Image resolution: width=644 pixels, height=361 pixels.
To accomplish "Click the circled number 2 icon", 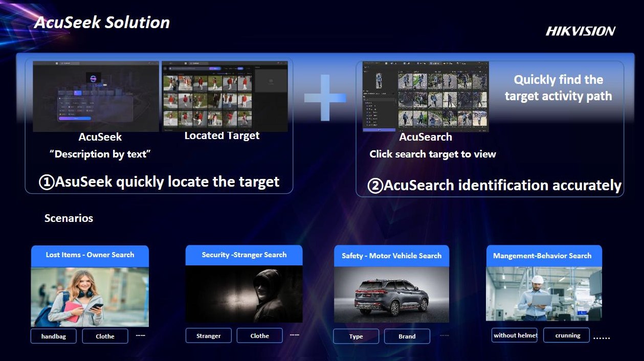I will (x=374, y=186).
